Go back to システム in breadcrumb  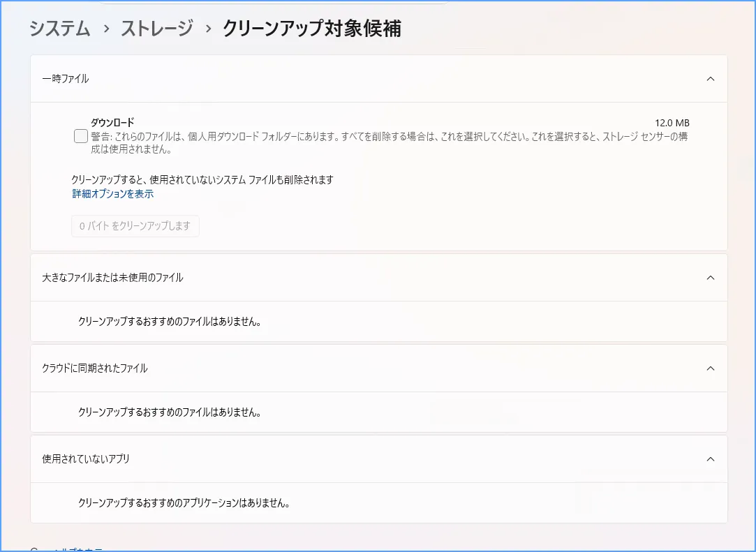(60, 29)
